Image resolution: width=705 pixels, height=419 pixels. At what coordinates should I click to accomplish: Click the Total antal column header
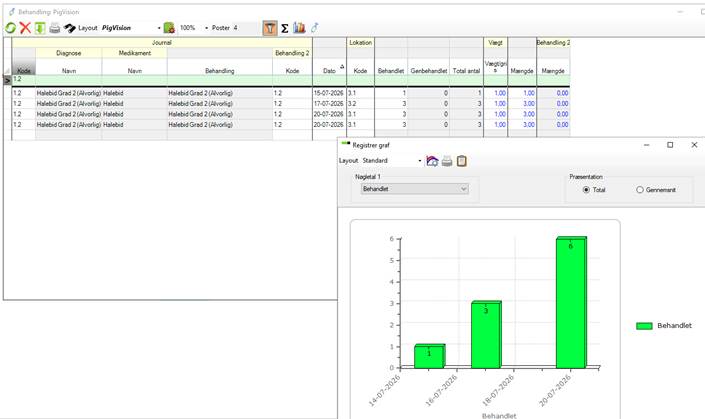pyautogui.click(x=466, y=71)
